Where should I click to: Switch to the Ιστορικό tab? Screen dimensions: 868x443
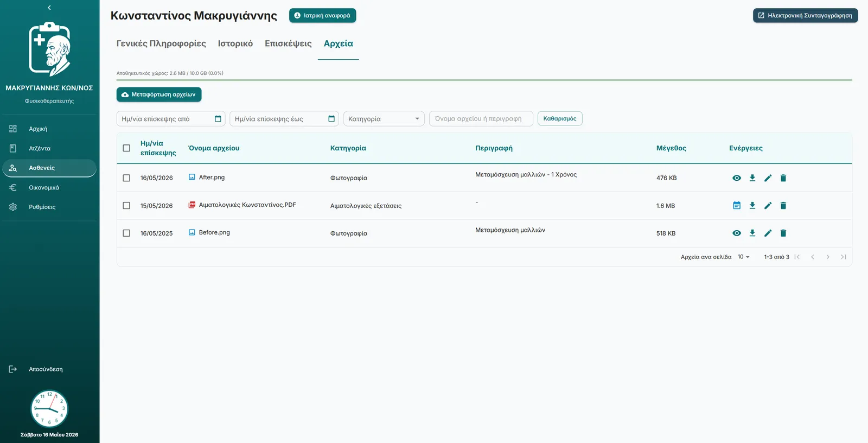pos(235,43)
